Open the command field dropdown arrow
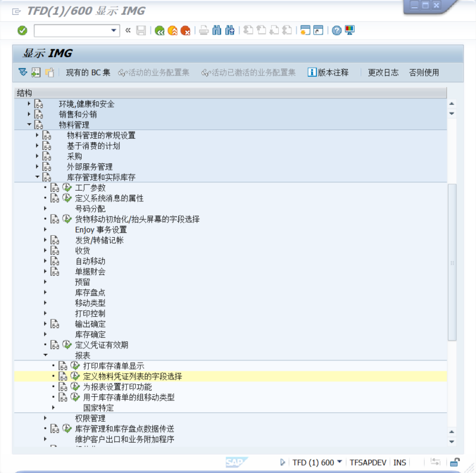Screen dimensions: 476x473 [114, 30]
